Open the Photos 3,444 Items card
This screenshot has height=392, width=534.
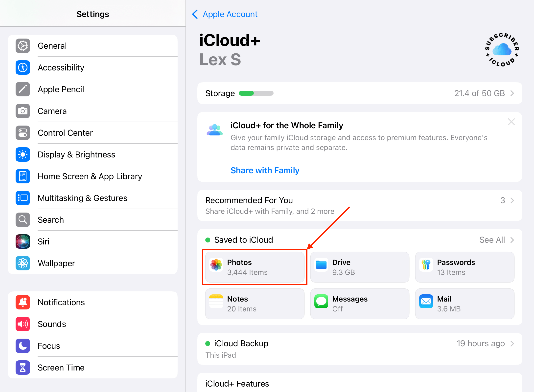point(255,267)
